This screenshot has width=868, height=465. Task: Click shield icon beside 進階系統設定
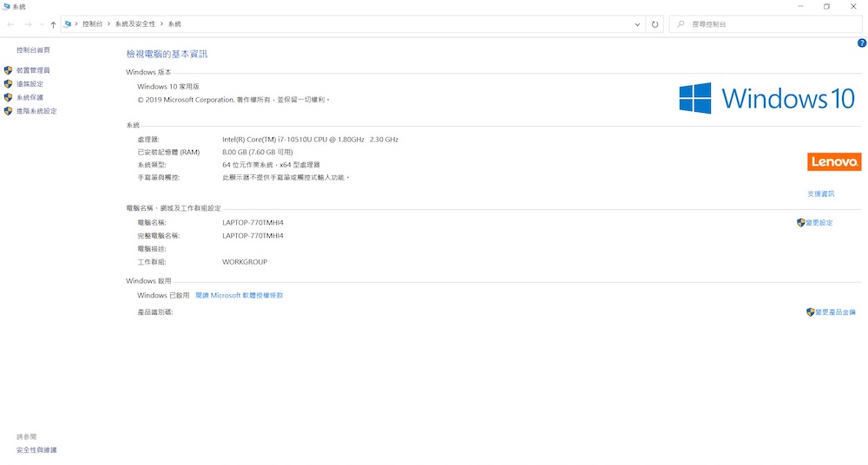(x=9, y=111)
